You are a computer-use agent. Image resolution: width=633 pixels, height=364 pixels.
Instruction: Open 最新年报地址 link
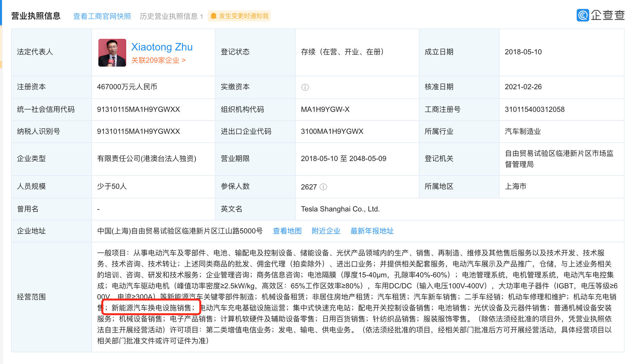tap(372, 231)
